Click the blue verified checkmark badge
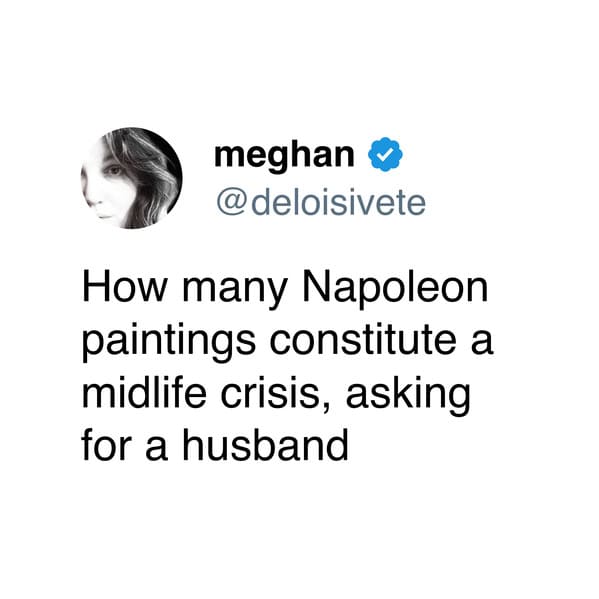The height and width of the screenshot is (599, 599). pyautogui.click(x=385, y=154)
